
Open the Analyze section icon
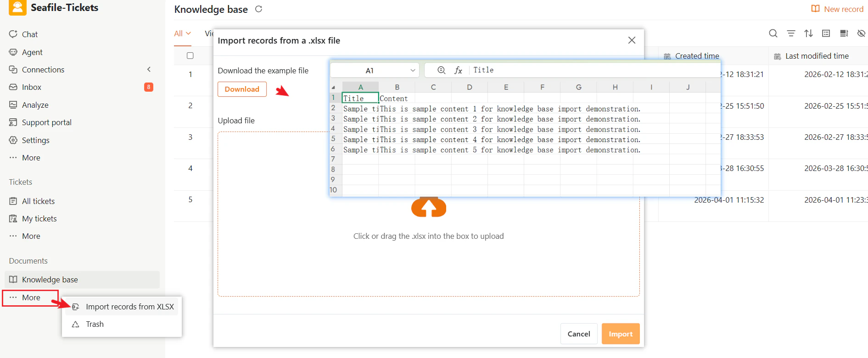point(13,105)
